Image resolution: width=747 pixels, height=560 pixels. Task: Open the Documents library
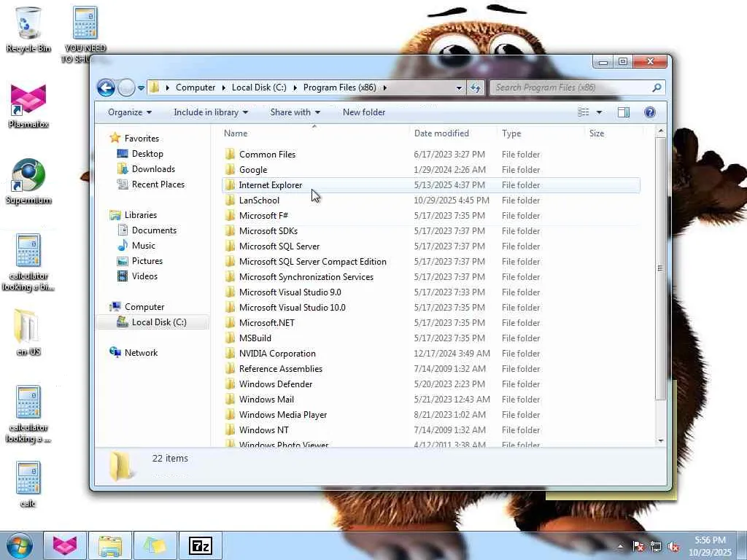tap(154, 230)
